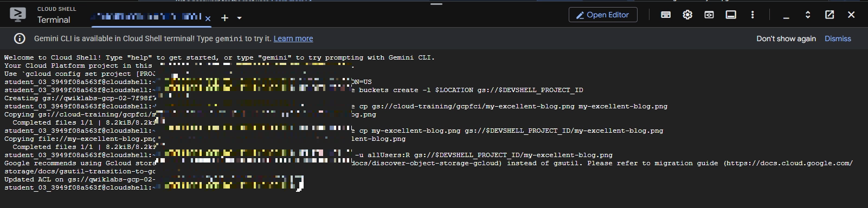Choose Don't show again for the banner
868x208 pixels.
tap(786, 38)
